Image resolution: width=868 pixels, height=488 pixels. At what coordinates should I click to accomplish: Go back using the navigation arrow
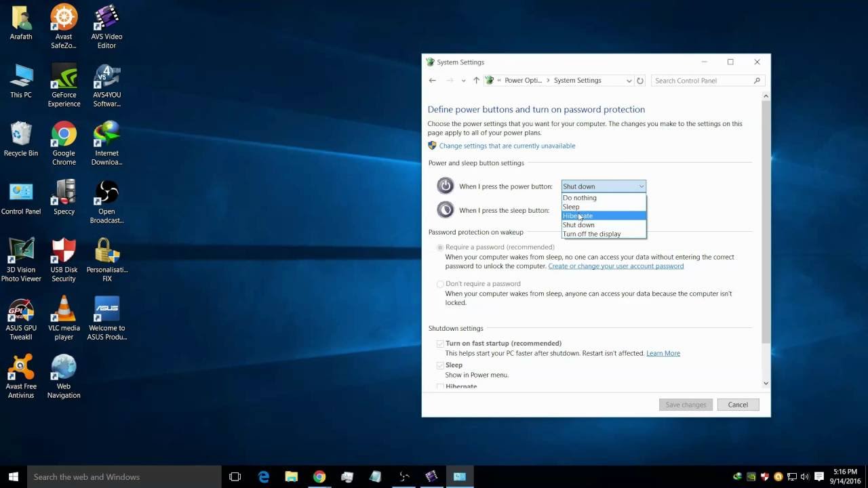pyautogui.click(x=432, y=81)
